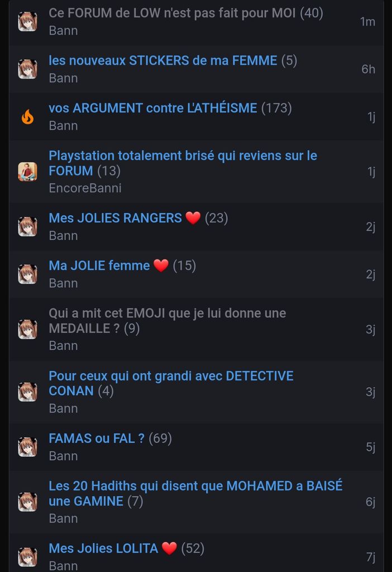Click the orange flame hot-topic icon

coord(28,117)
